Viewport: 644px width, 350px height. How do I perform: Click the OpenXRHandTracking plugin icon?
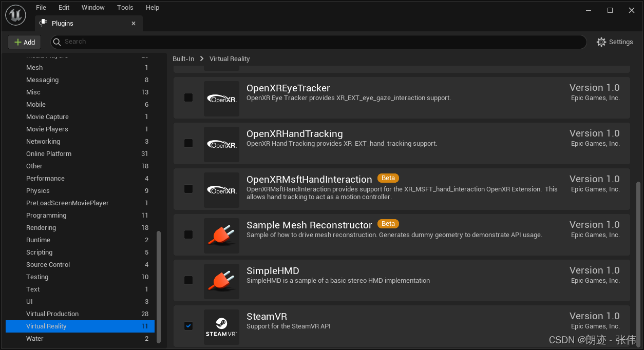[x=221, y=144]
